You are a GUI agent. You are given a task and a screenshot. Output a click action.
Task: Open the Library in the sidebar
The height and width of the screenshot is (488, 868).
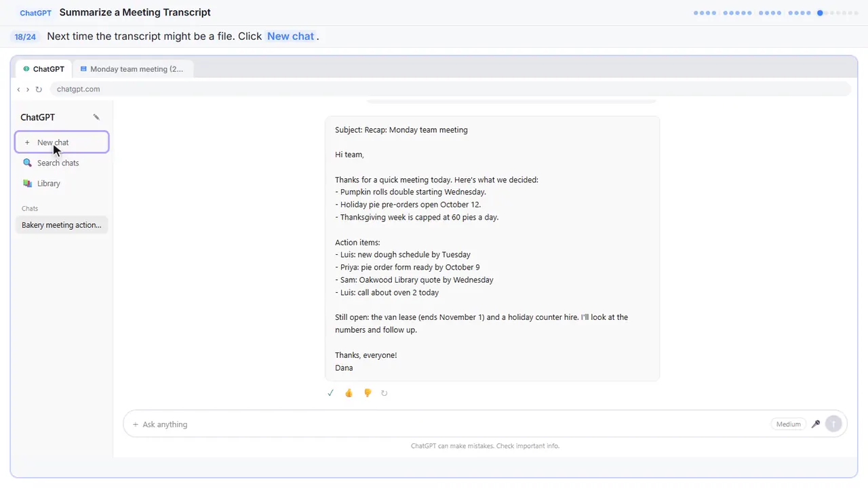[x=62, y=183]
